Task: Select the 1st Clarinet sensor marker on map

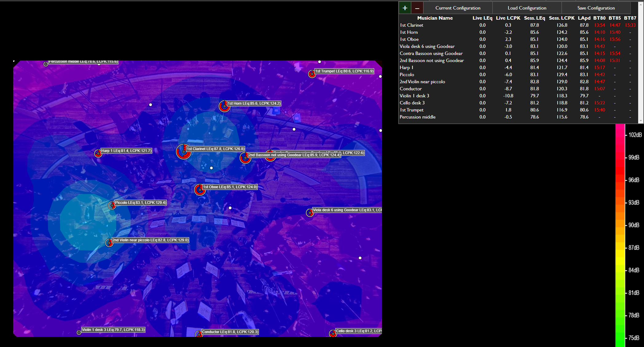Action: [183, 151]
